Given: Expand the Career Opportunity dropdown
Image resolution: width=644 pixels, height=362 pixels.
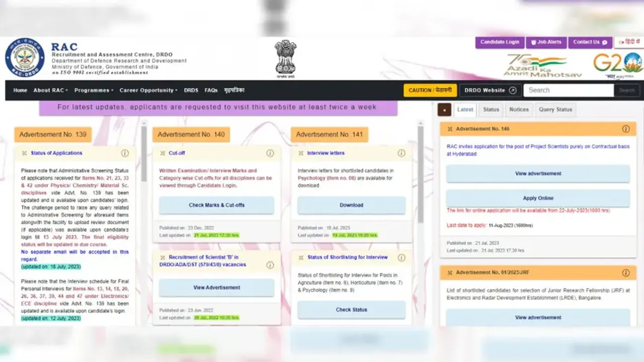Looking at the screenshot, I should pyautogui.click(x=148, y=91).
